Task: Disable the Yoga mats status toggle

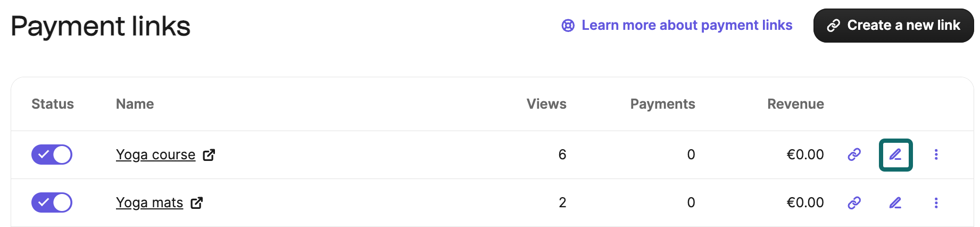Action: click(52, 202)
